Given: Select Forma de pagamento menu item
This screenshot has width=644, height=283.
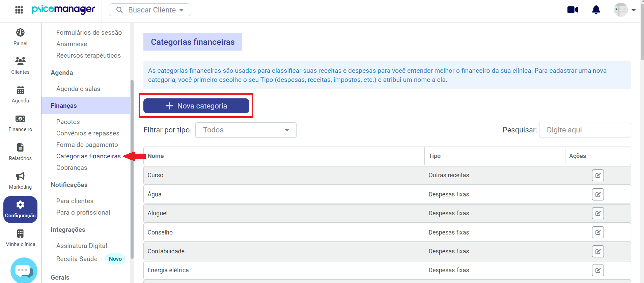Looking at the screenshot, I should 87,145.
